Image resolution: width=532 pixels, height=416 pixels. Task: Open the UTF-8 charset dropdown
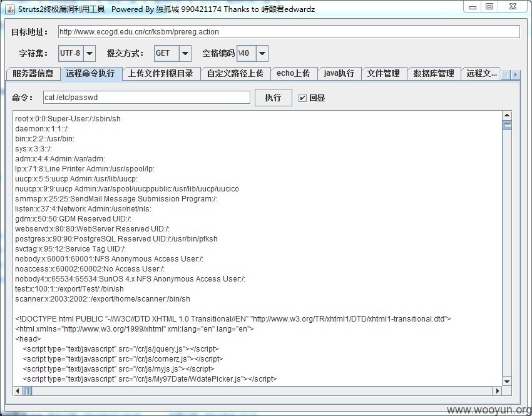pyautogui.click(x=90, y=53)
